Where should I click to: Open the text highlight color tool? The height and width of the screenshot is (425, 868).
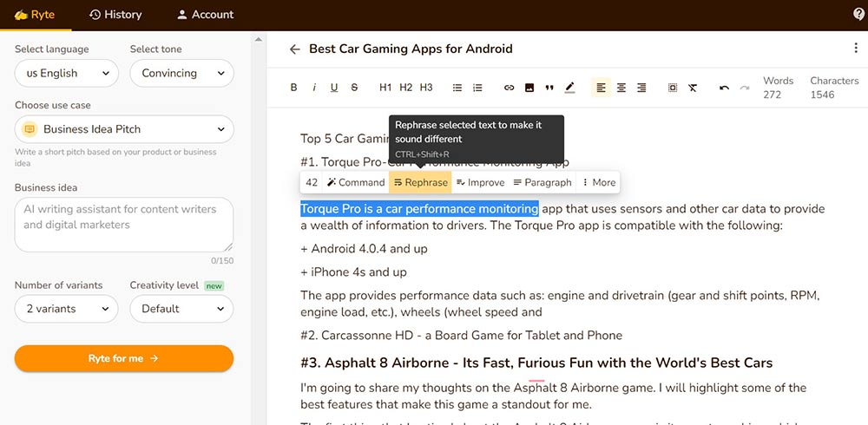click(569, 88)
